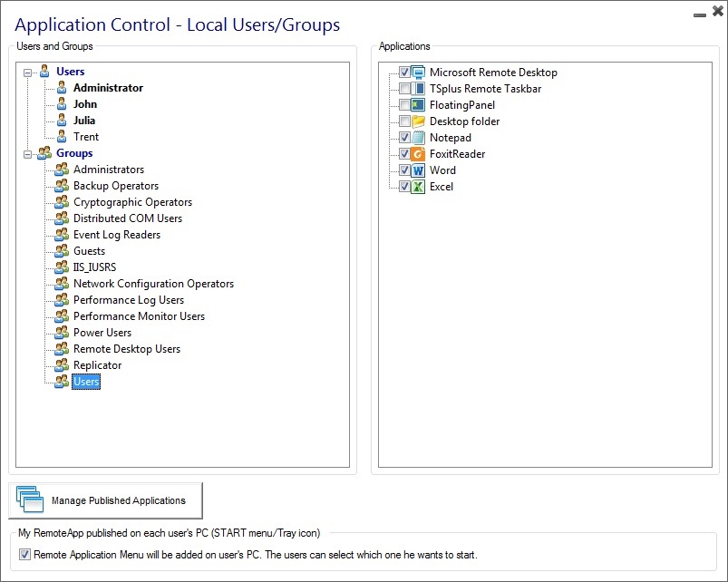Select the Power Users group

pyautogui.click(x=102, y=333)
